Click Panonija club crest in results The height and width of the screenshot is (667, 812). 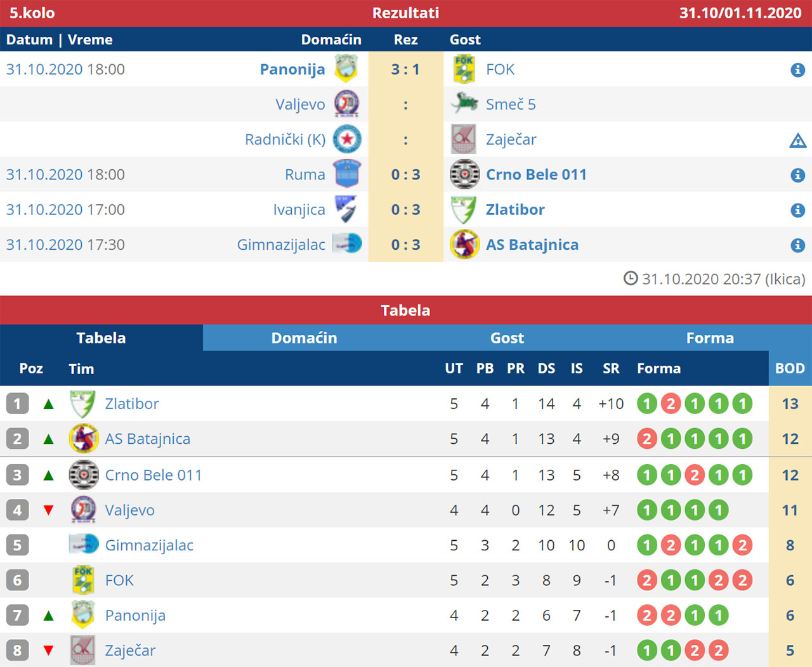tap(346, 69)
